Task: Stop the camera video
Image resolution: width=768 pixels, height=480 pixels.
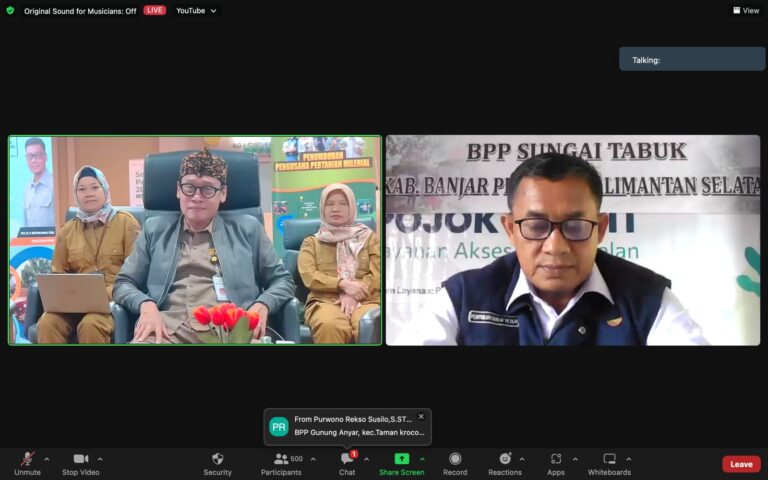Action: click(81, 463)
